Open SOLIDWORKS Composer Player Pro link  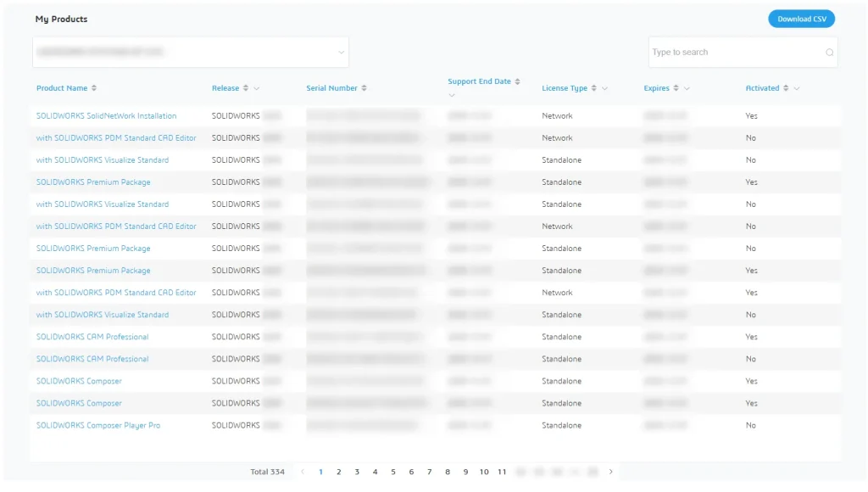coord(98,426)
